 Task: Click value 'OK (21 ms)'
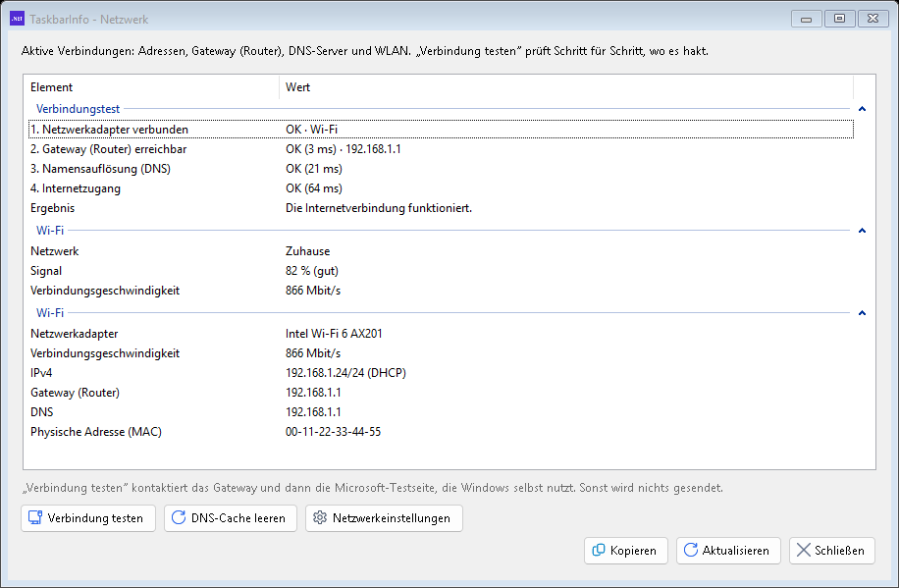point(314,169)
